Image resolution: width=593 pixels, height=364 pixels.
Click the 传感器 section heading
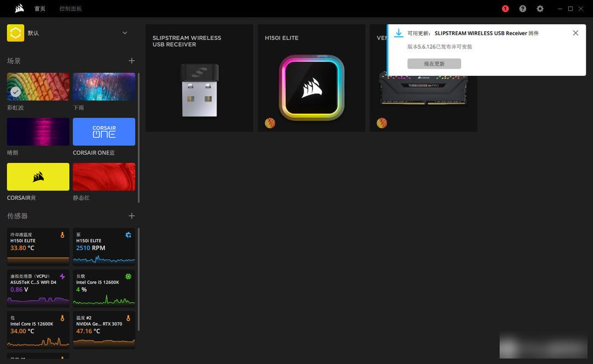17,216
